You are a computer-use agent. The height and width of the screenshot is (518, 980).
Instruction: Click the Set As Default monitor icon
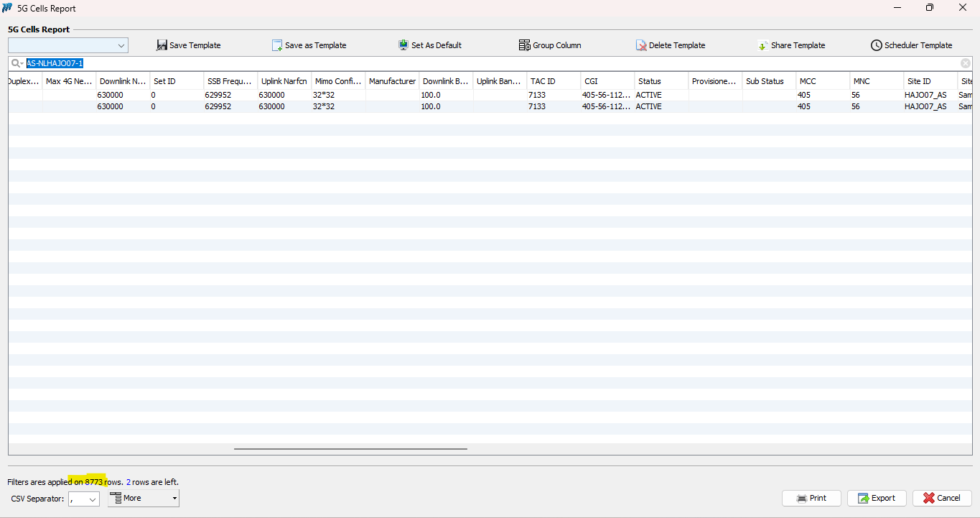click(403, 45)
